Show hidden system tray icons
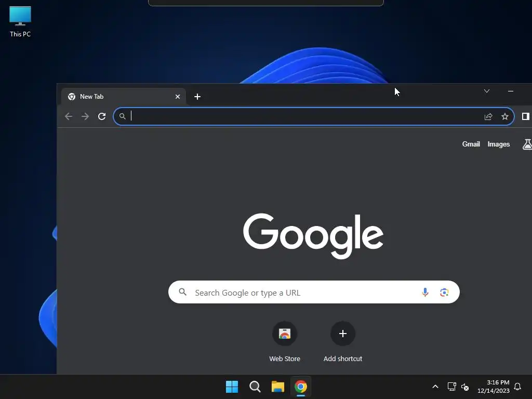532x399 pixels. coord(435,387)
